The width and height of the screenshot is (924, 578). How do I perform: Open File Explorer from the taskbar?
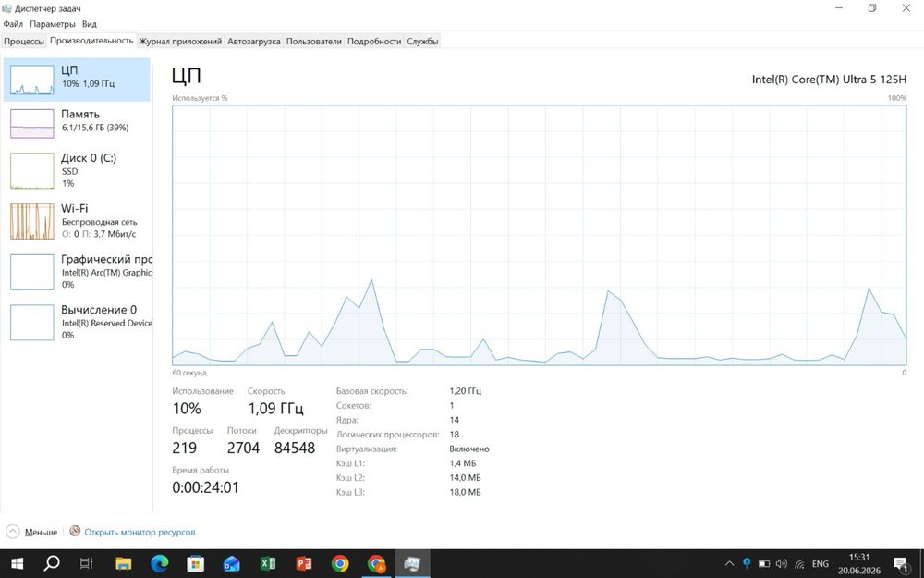pyautogui.click(x=123, y=564)
